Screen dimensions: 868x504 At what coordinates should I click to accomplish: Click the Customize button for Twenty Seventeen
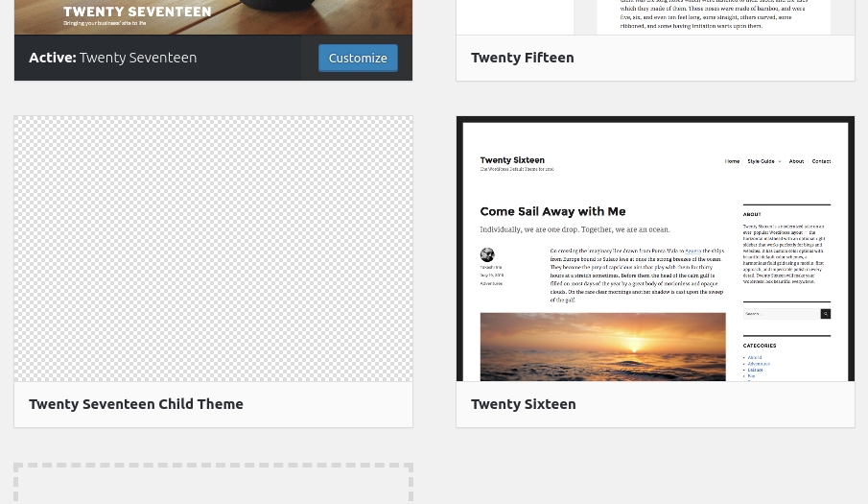click(x=358, y=59)
